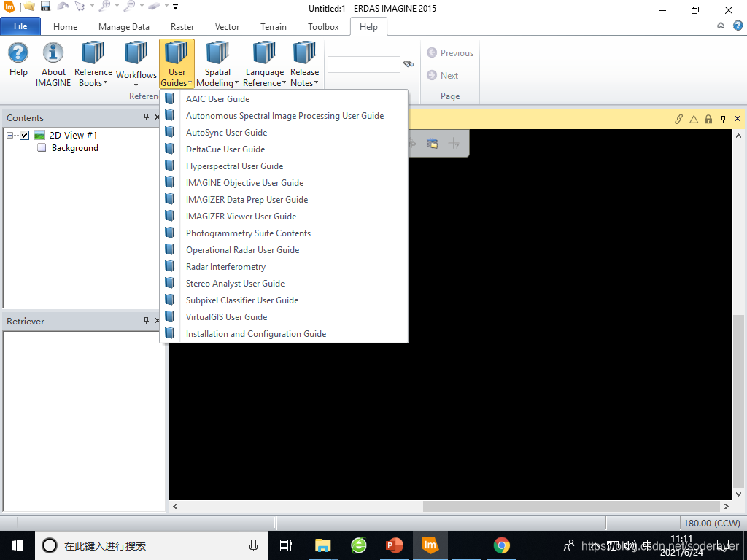Open Autonomous Spectral Image Processing User Guide
This screenshot has width=747, height=560.
click(284, 116)
